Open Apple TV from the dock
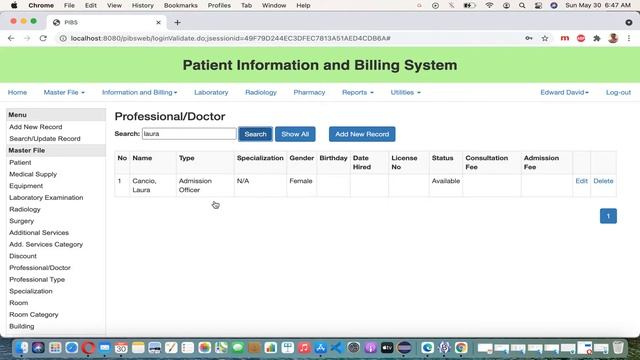The width and height of the screenshot is (640, 360). pyautogui.click(x=387, y=348)
